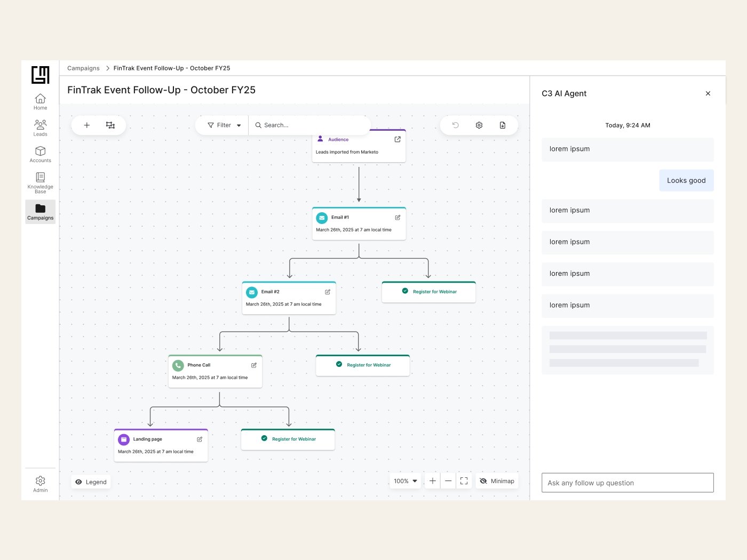Click the add node plus icon
The image size is (747, 560).
click(x=87, y=125)
